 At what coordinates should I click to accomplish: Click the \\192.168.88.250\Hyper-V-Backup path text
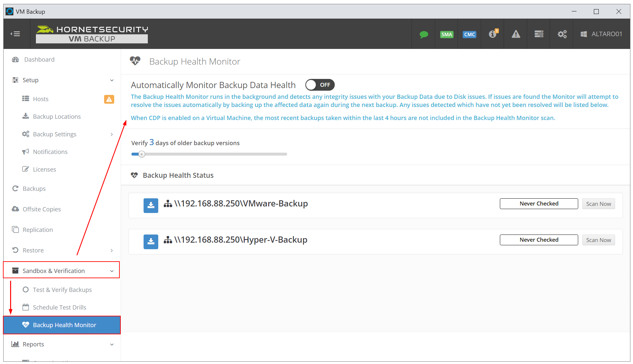tap(241, 240)
